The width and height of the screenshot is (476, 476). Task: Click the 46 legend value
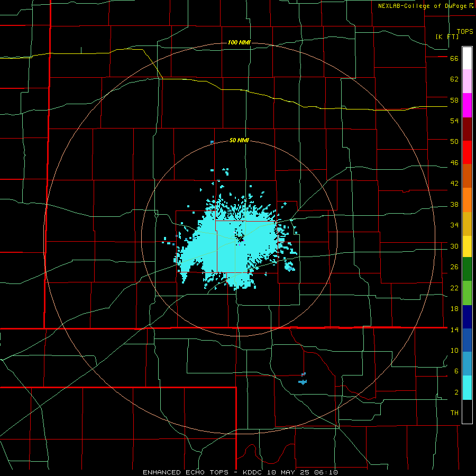tap(454, 163)
